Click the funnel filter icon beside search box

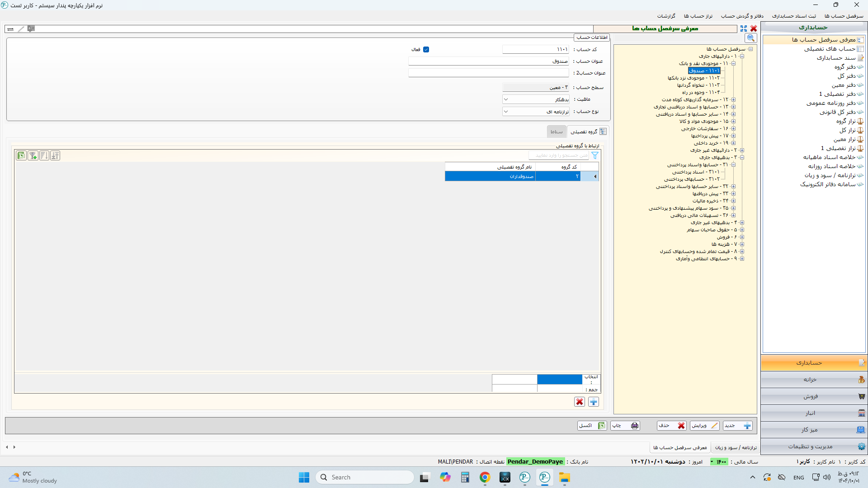595,155
